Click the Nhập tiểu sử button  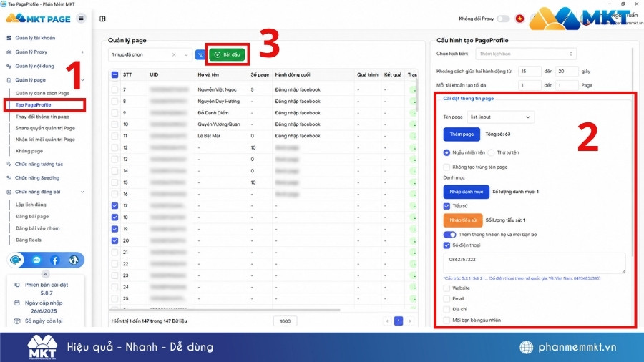pyautogui.click(x=463, y=220)
